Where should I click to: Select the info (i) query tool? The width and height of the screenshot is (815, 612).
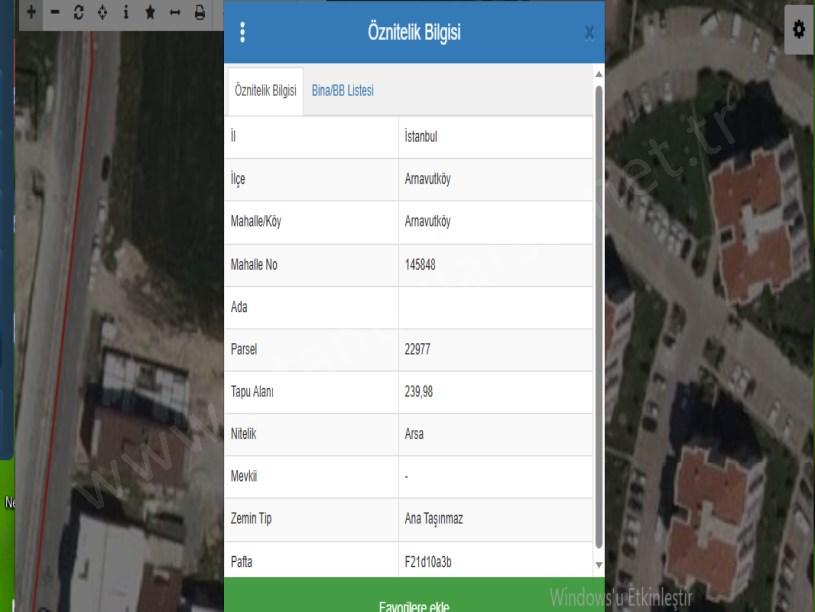click(126, 13)
